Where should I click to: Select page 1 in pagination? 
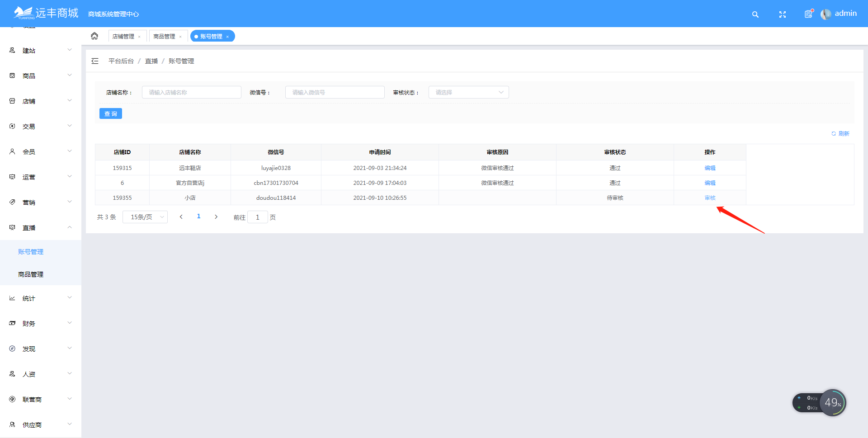pos(198,217)
